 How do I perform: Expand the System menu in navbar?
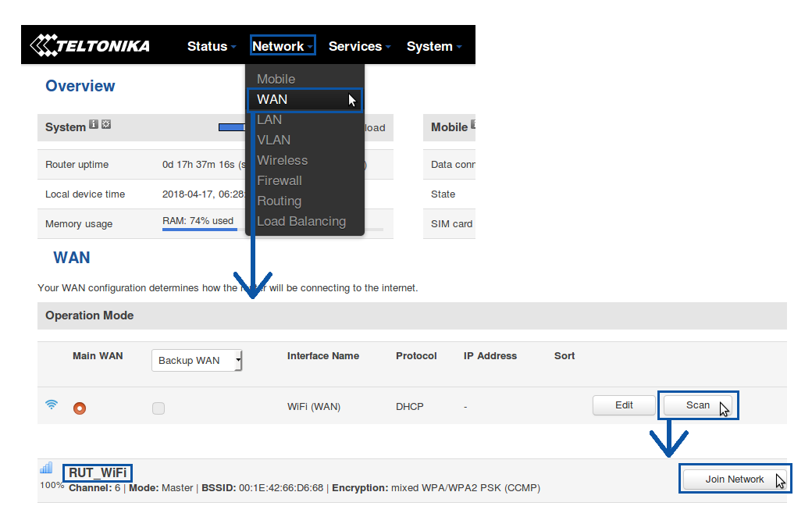tap(433, 47)
